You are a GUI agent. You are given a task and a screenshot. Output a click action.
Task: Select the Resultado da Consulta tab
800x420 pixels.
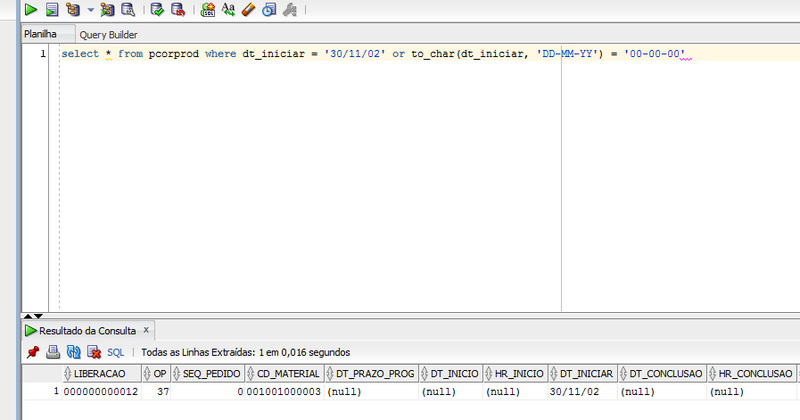87,331
